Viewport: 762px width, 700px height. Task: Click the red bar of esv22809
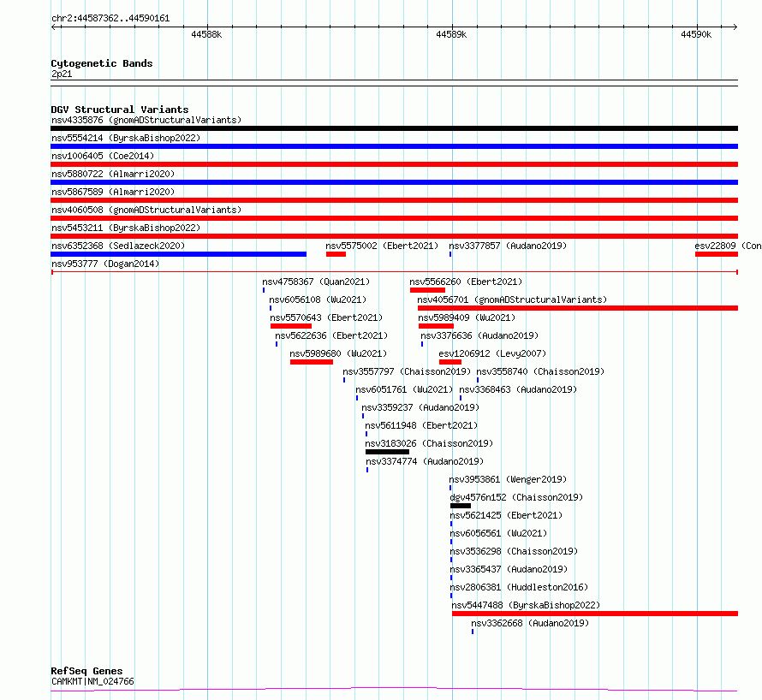tap(717, 254)
